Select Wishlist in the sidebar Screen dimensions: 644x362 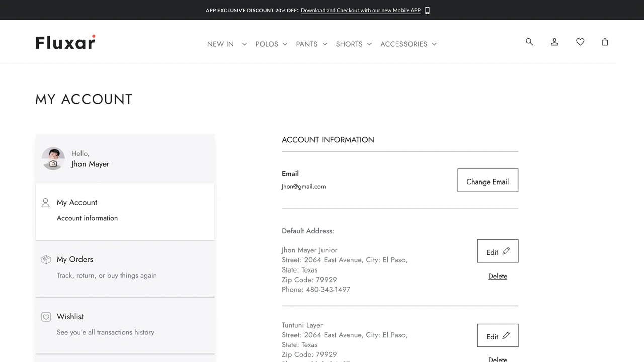click(x=125, y=325)
